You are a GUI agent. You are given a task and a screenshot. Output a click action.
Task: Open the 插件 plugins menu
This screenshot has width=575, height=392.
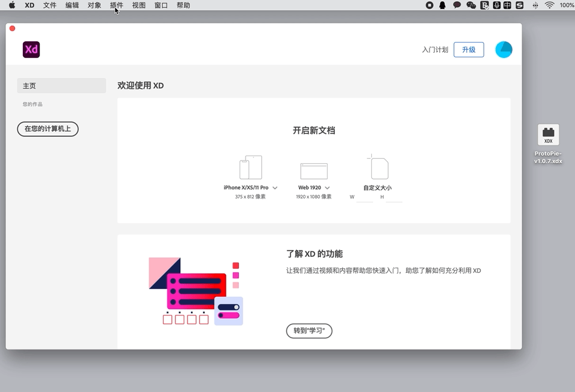tap(117, 5)
